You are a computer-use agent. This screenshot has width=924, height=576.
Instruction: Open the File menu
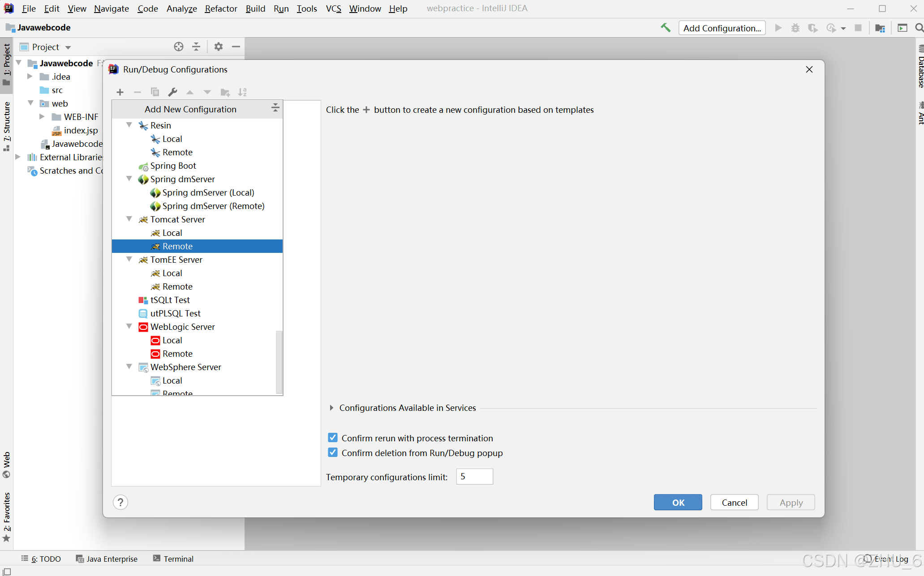tap(29, 9)
